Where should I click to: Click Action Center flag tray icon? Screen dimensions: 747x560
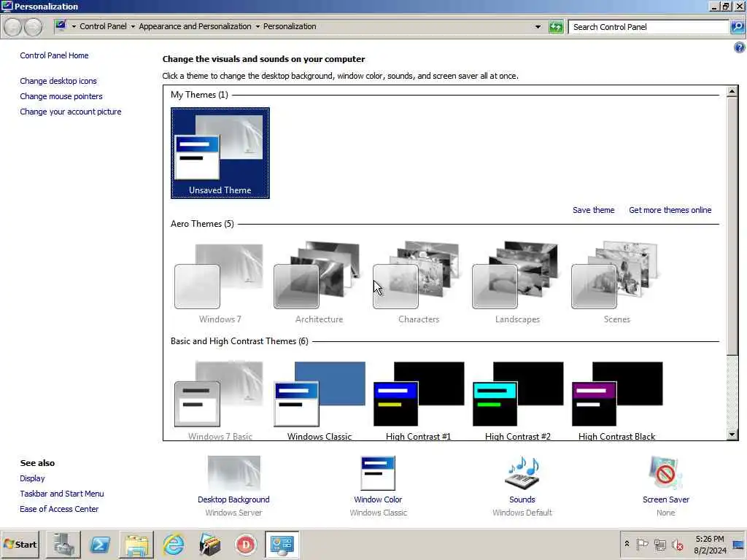642,544
